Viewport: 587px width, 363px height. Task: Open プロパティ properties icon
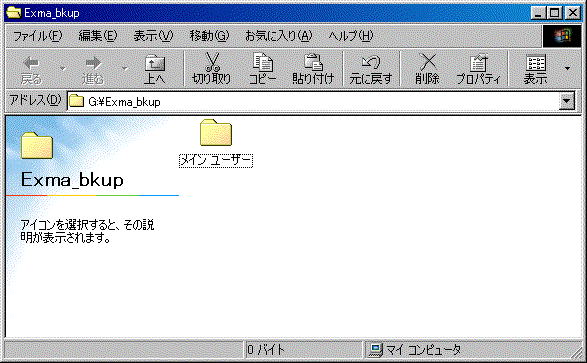478,69
